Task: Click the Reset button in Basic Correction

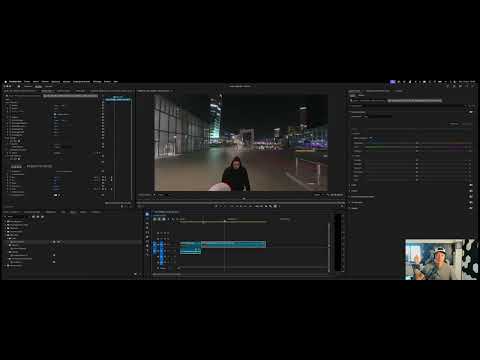Action: point(466,124)
